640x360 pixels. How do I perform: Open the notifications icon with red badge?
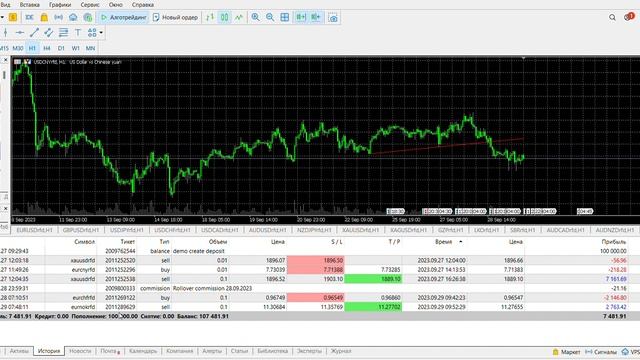[x=629, y=17]
